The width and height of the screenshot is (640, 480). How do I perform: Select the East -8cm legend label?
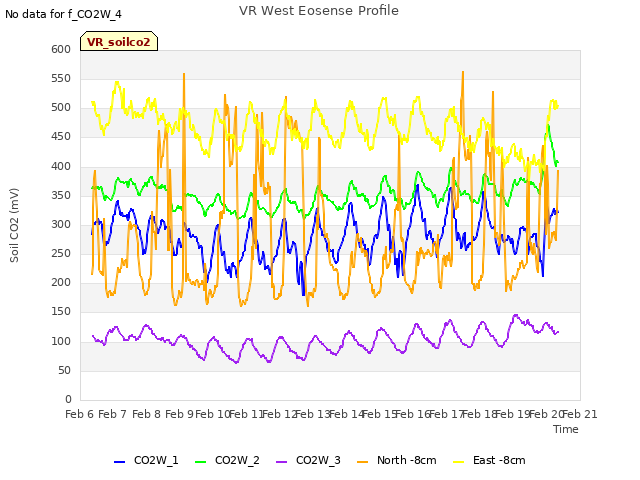[x=499, y=460]
